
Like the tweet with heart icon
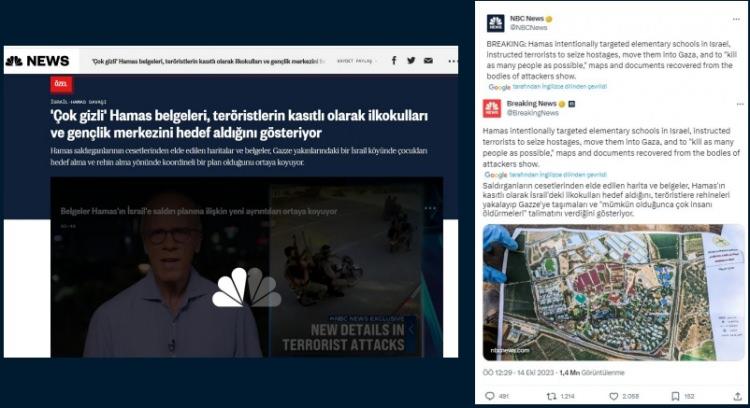click(614, 396)
